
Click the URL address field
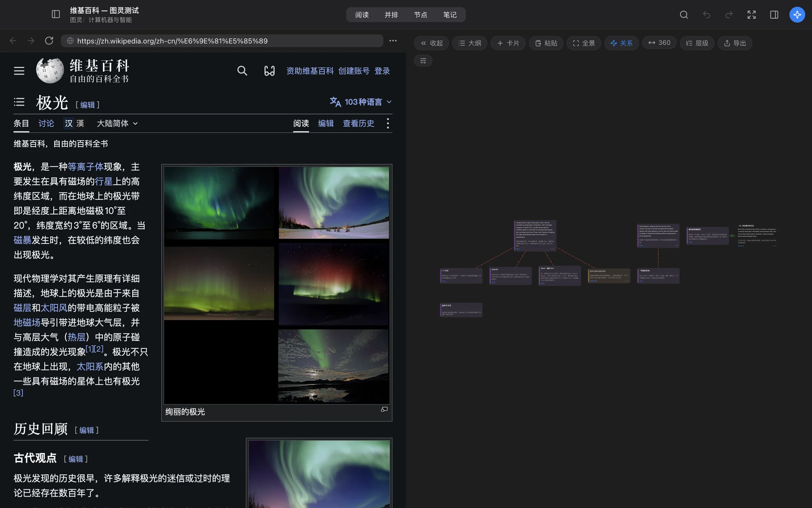(x=222, y=41)
